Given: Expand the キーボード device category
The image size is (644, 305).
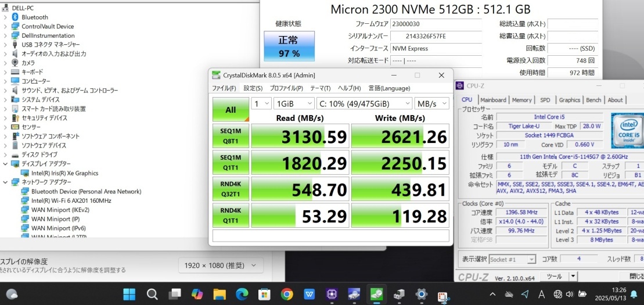Looking at the screenshot, I should (5, 72).
